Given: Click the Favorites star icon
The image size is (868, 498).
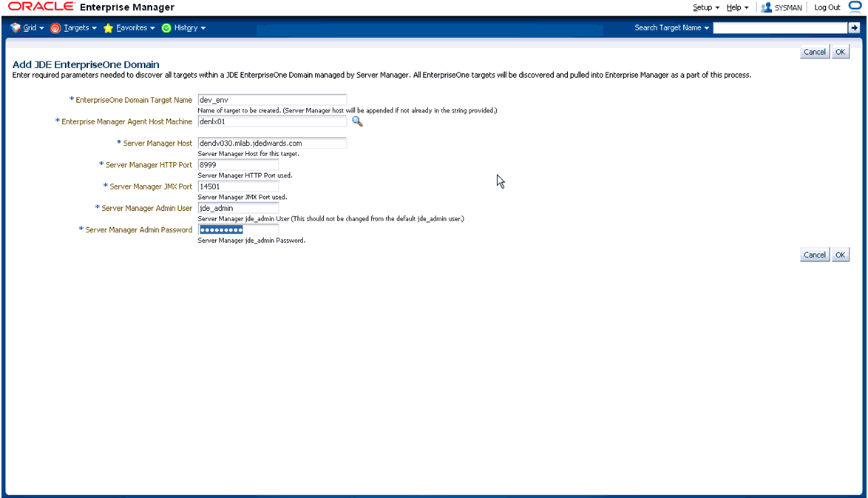Looking at the screenshot, I should [108, 28].
